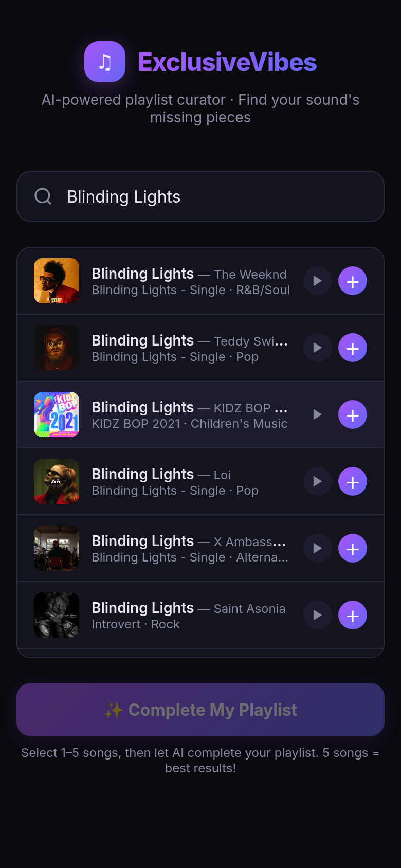Add X Ambassadors track with plus icon
Screen dimensions: 401x868
[353, 548]
